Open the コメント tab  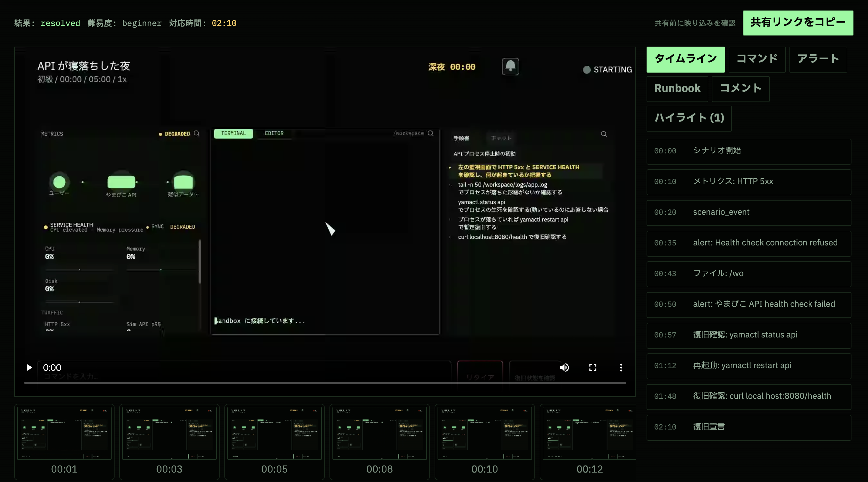pyautogui.click(x=741, y=89)
